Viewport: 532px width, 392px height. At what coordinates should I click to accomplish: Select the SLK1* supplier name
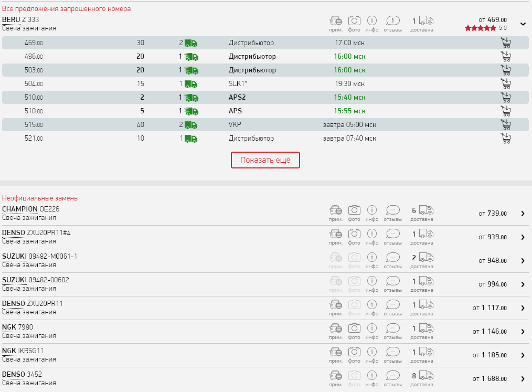click(x=238, y=84)
